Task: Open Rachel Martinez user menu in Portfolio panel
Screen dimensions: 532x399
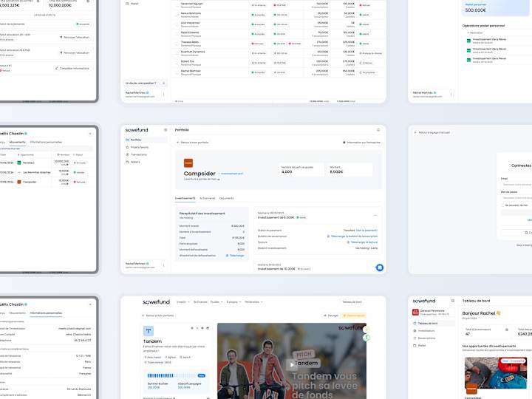Action: [x=163, y=265]
